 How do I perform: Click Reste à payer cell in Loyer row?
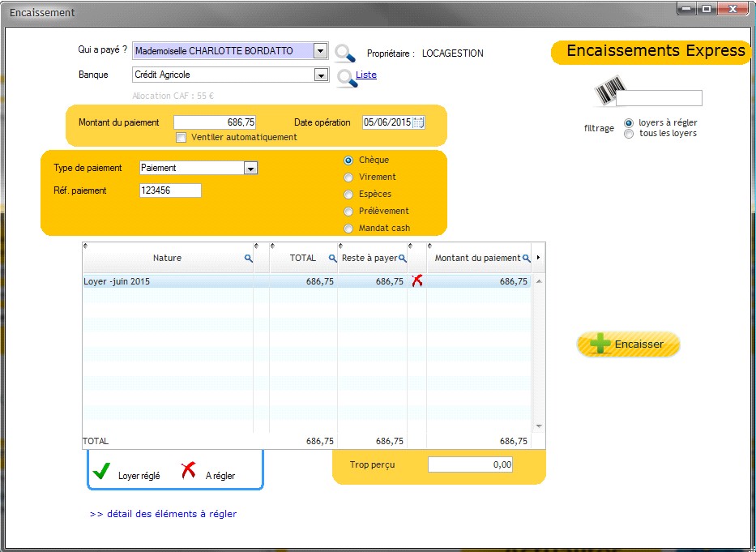pos(373,281)
